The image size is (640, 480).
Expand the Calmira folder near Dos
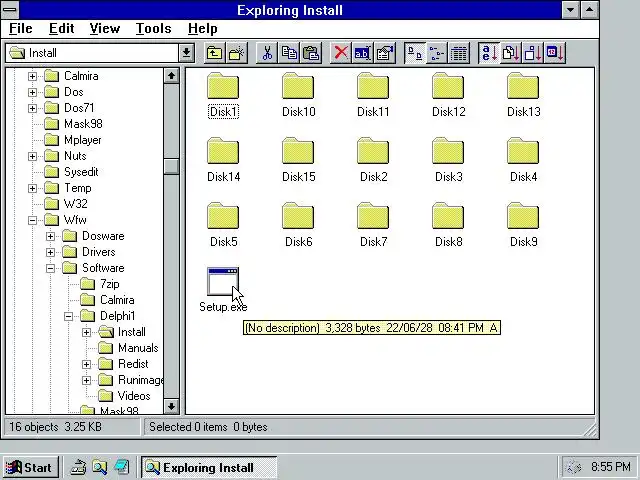[32, 76]
